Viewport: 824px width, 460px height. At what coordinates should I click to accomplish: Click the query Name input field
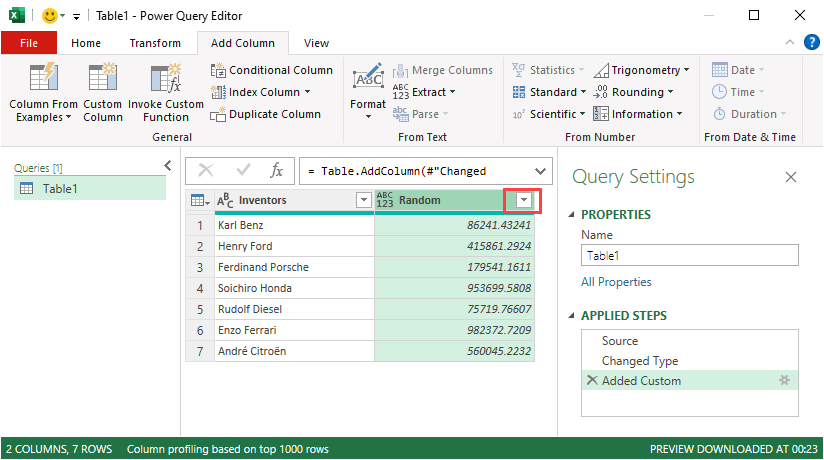coord(689,255)
